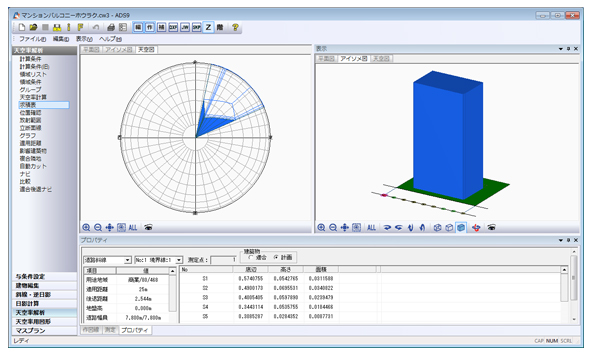
Task: Click the yellow question mark help icon
Action: point(235,27)
